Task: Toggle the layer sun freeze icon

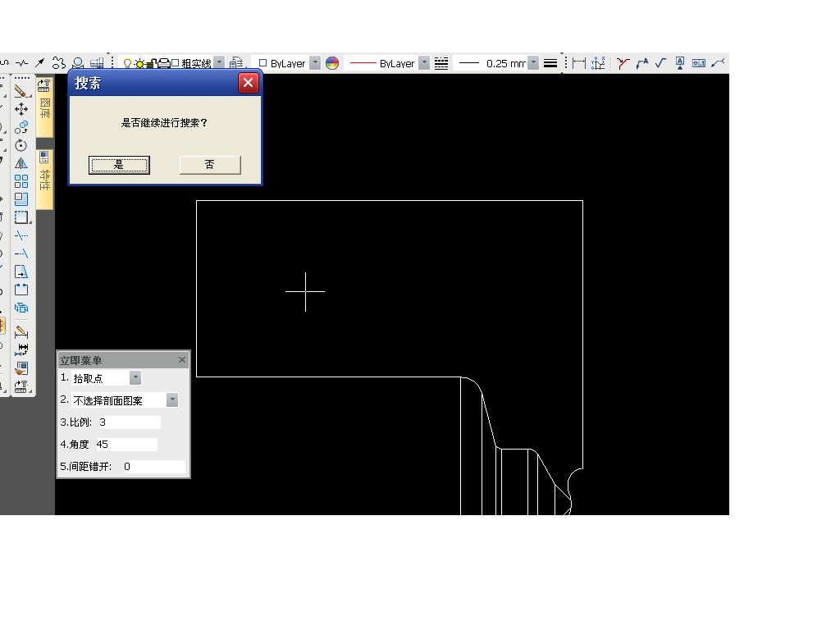Action: point(139,64)
